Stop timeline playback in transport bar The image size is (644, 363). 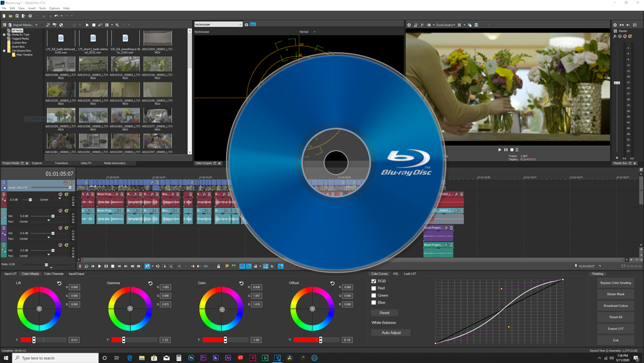(113, 266)
